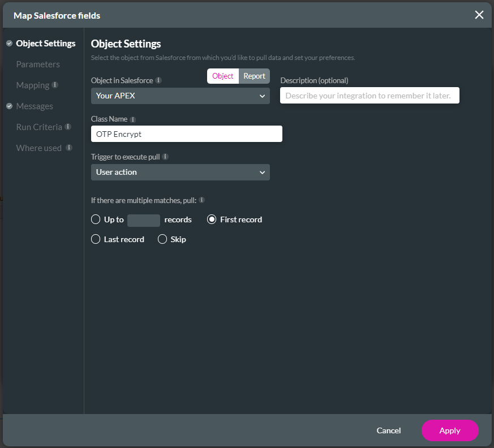Go to the Parameters section
Screen dimensions: 494x448
click(x=38, y=64)
